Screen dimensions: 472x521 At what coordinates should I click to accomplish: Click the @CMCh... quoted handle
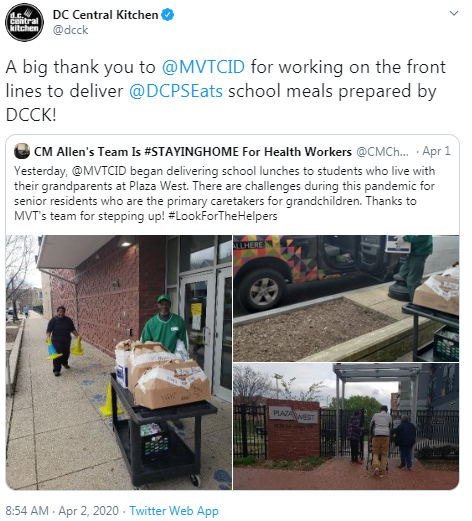tap(382, 152)
